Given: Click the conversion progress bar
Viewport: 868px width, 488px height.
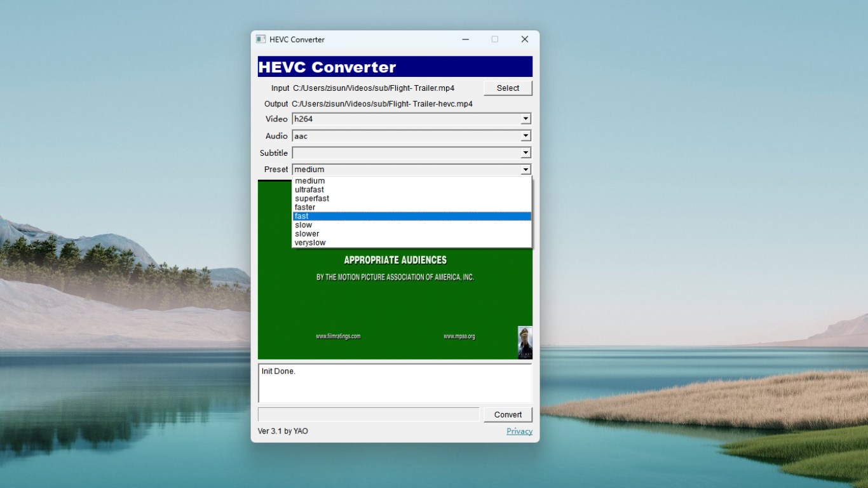Looking at the screenshot, I should coord(369,414).
